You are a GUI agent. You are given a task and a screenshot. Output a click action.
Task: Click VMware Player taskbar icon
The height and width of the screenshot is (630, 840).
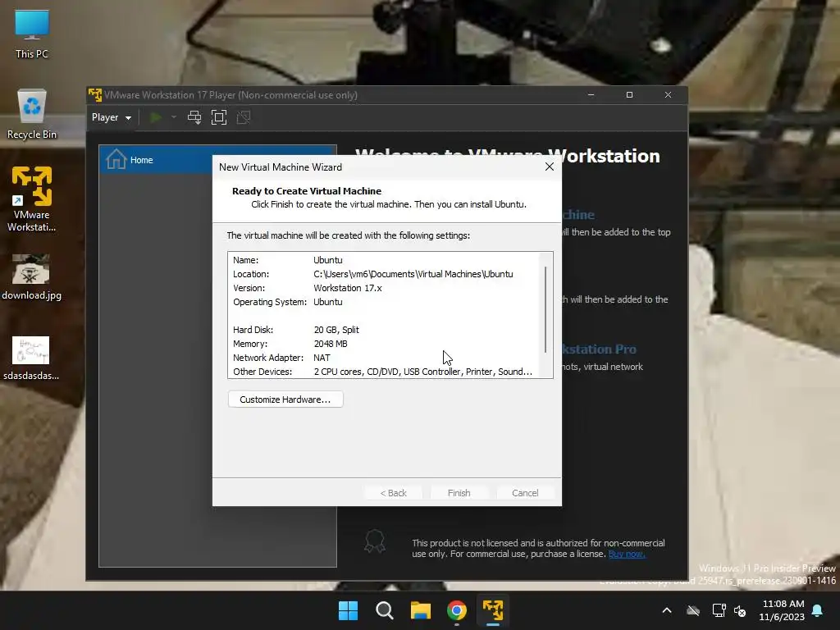(x=493, y=610)
